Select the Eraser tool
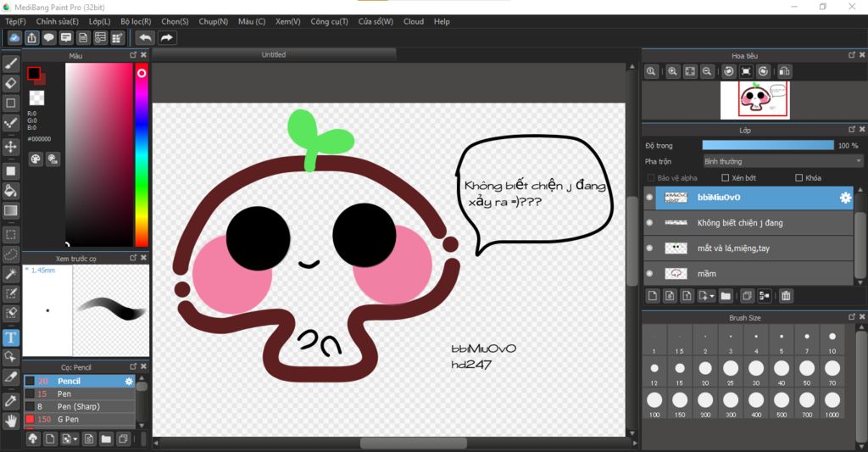The image size is (868, 452). (x=10, y=83)
